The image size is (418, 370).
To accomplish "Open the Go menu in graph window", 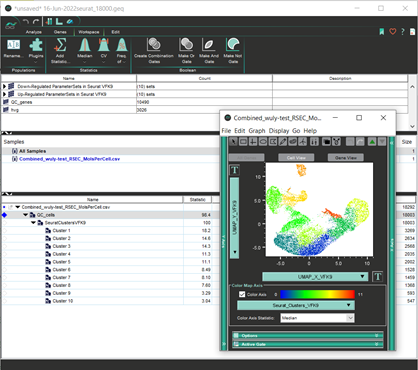I will coord(296,131).
